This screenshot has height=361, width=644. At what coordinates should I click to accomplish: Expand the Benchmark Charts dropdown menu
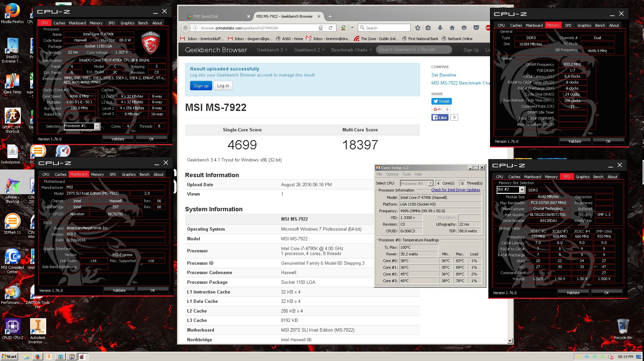351,50
